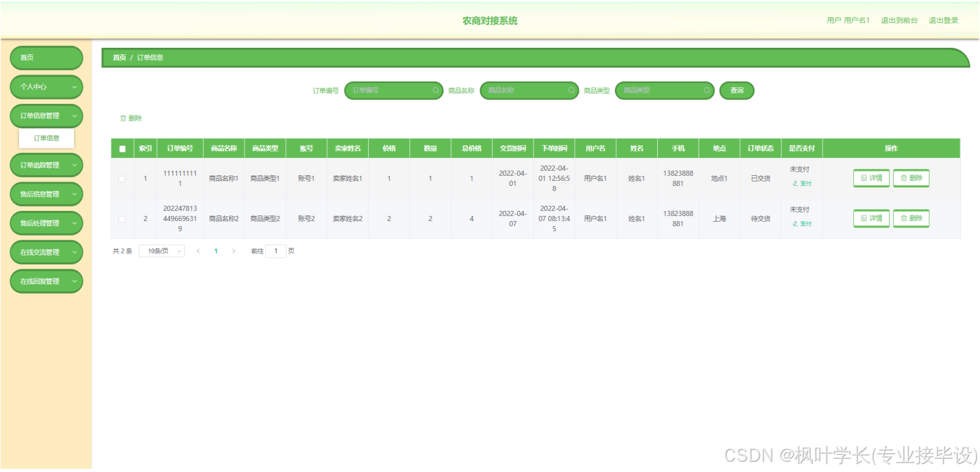Click the 前往 page number input

276,251
